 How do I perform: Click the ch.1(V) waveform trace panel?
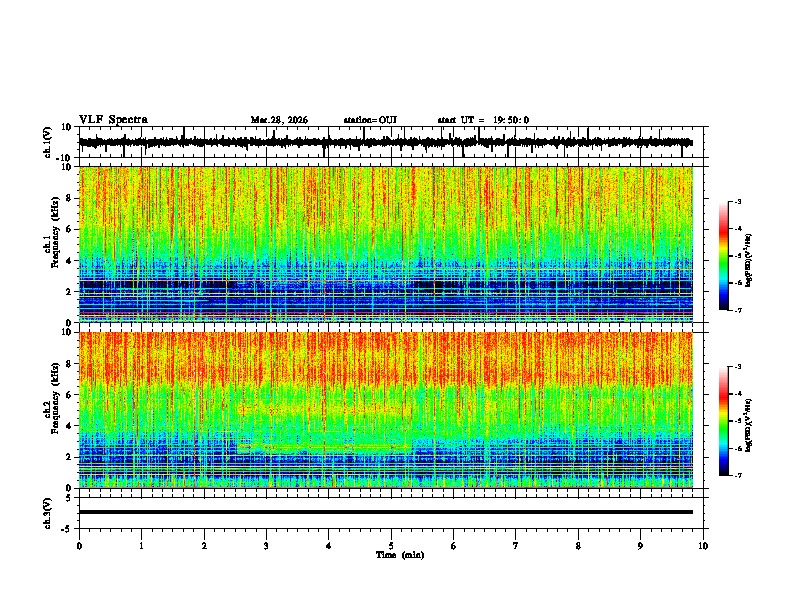pyautogui.click(x=393, y=142)
